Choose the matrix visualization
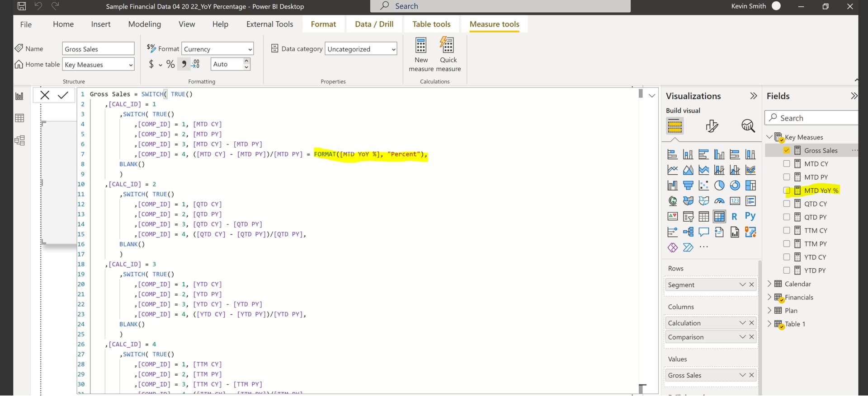This screenshot has width=868, height=396. (719, 217)
